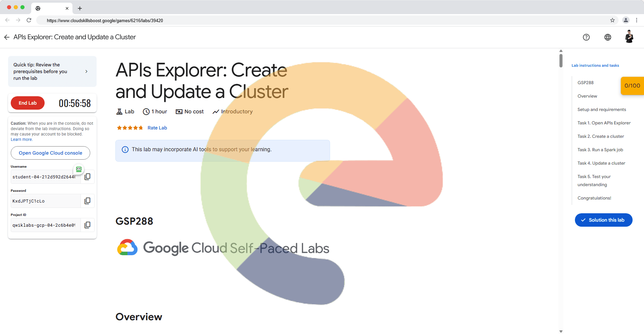Copy the Project ID to clipboard
Screen dimensions: 644x334
pos(88,225)
